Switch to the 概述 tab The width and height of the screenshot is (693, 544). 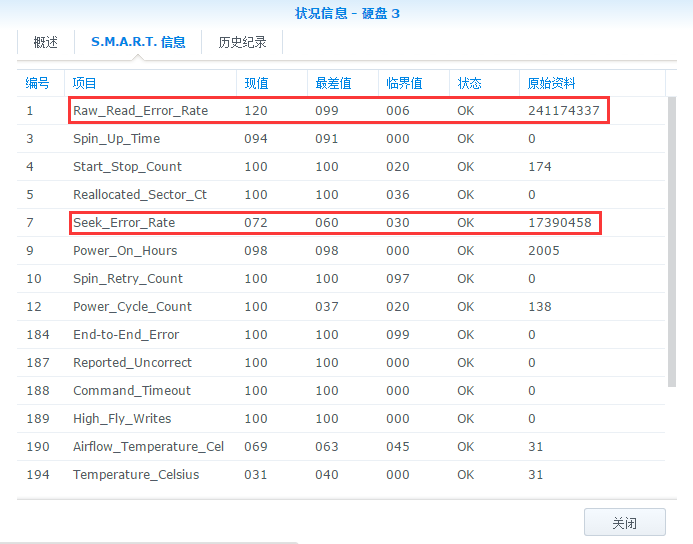tap(46, 42)
